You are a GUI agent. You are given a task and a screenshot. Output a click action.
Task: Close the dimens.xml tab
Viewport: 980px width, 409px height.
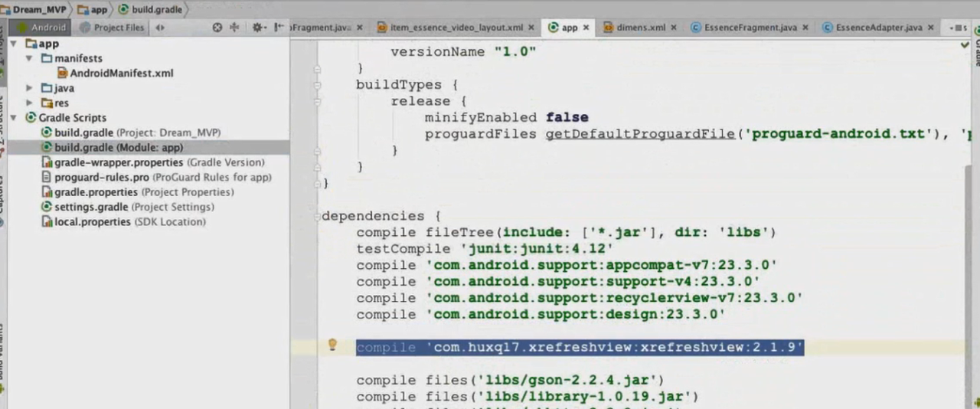point(674,28)
